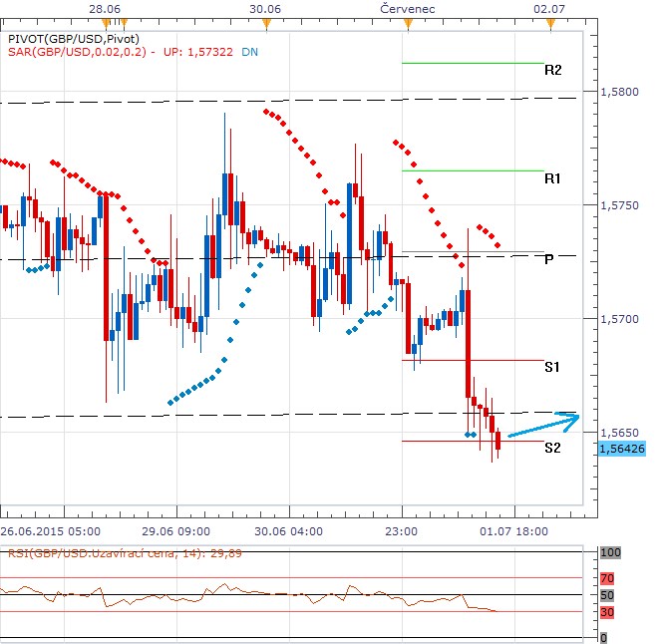Click the P pivot level label
Screen dimensions: 655x644
point(549,259)
